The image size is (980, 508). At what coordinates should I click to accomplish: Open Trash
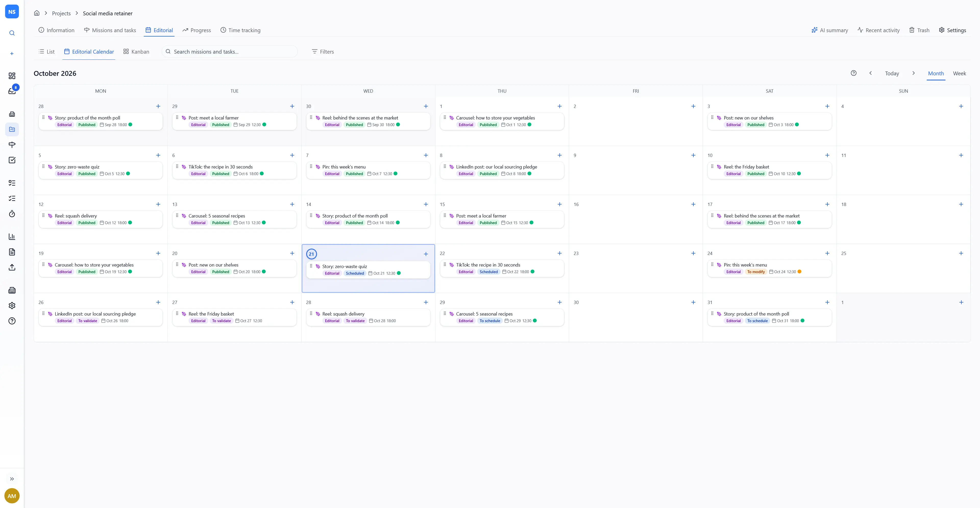point(919,30)
